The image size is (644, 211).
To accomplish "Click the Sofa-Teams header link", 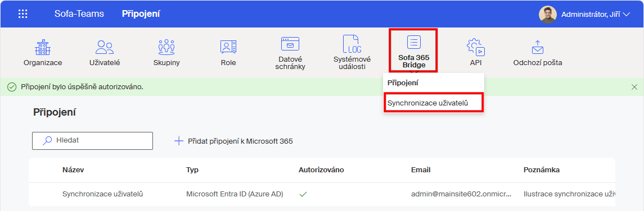I will pyautogui.click(x=79, y=14).
